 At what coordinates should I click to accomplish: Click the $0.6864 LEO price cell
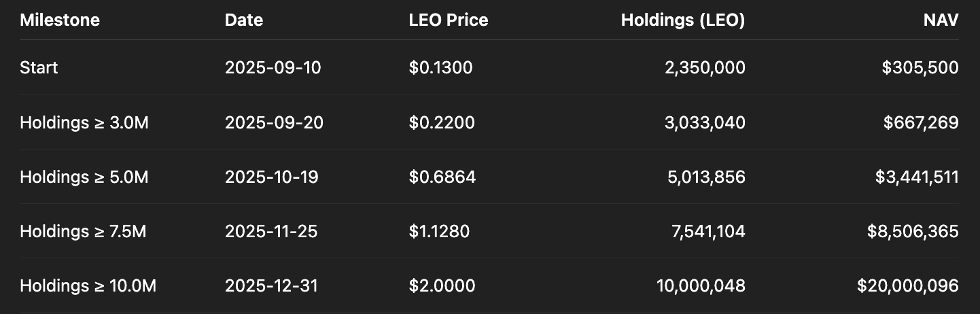point(442,177)
